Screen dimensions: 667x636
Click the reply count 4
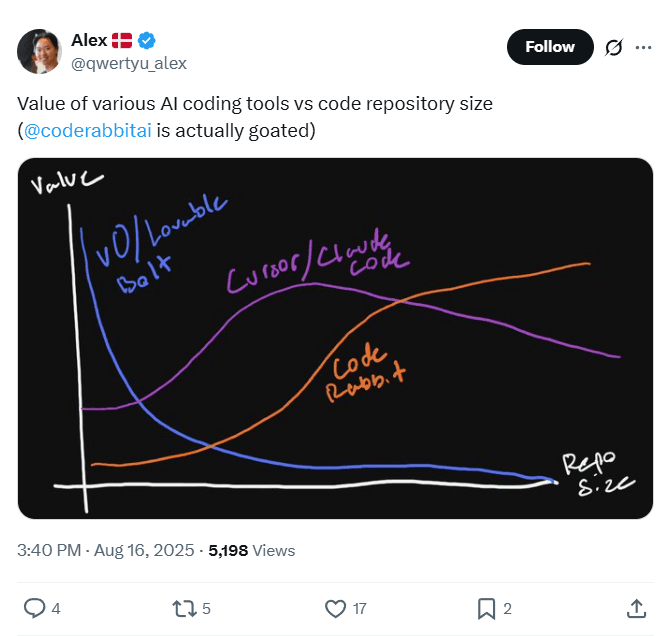pos(56,608)
